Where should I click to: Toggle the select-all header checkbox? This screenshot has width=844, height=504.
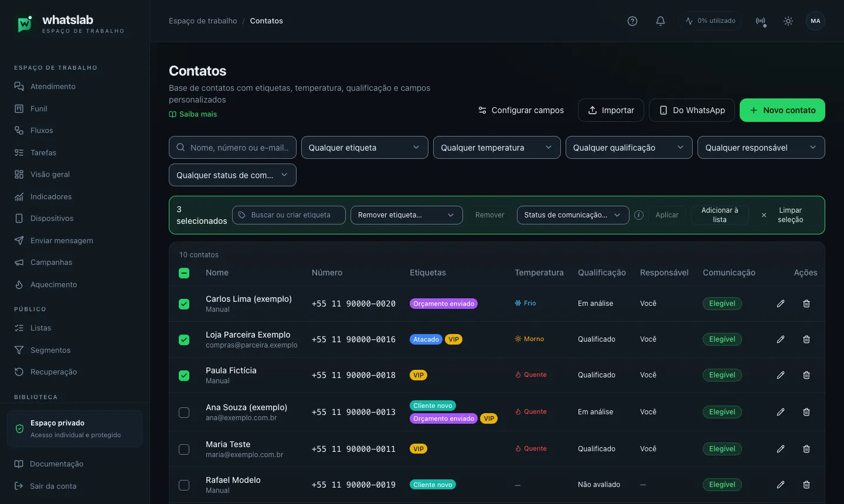tap(184, 273)
